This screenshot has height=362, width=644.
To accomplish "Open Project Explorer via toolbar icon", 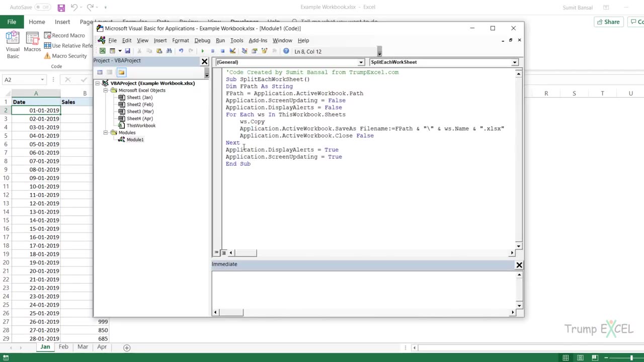I will tap(245, 51).
